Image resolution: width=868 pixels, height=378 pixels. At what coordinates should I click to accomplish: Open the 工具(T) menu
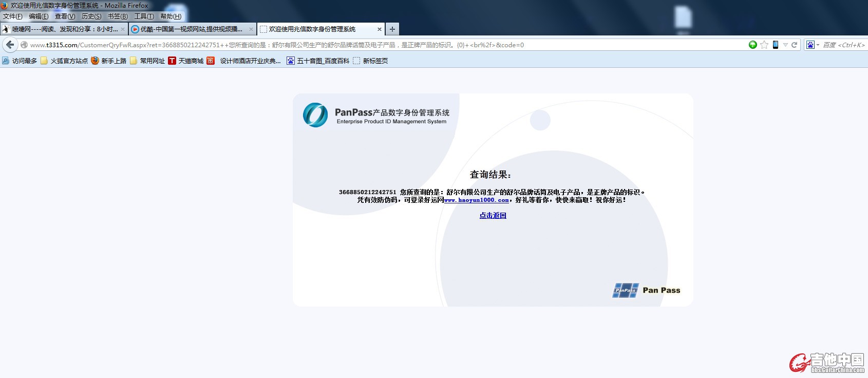point(144,16)
